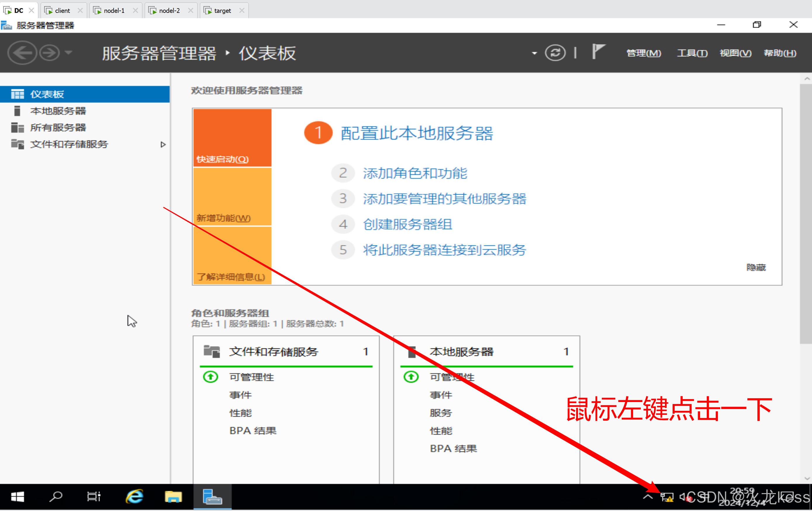The image size is (812, 511).
Task: Click the refresh icon in header
Action: coord(555,53)
